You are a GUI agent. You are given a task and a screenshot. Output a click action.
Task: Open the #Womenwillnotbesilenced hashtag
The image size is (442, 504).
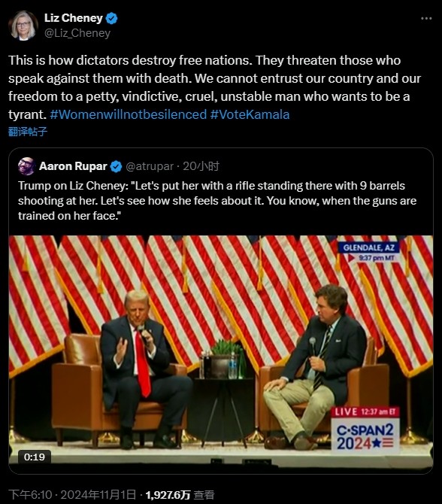[129, 114]
